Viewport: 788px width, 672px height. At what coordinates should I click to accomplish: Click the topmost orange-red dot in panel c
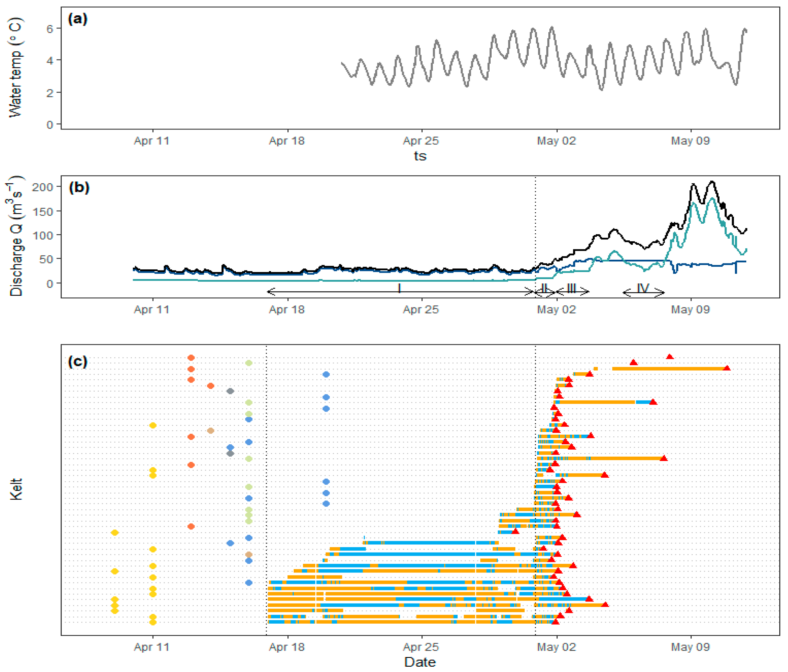(x=191, y=358)
